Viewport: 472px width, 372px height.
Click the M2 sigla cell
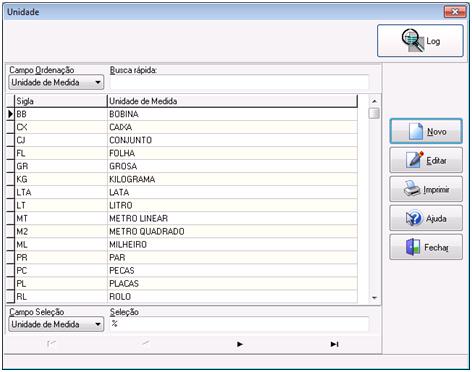(61, 231)
